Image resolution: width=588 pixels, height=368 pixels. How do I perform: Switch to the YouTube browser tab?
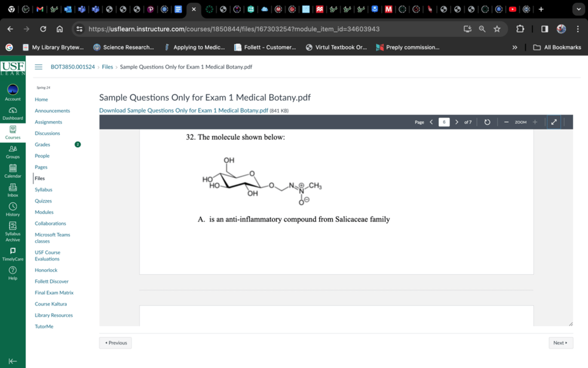tap(512, 9)
